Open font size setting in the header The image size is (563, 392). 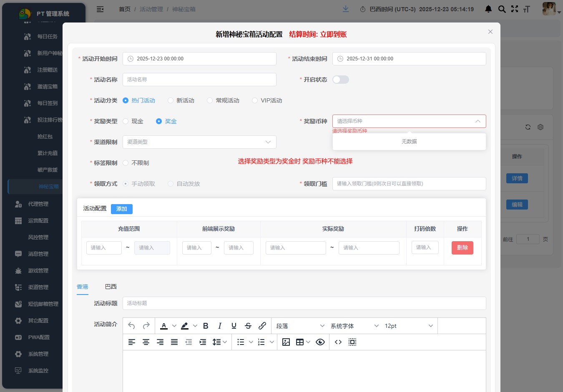(527, 9)
